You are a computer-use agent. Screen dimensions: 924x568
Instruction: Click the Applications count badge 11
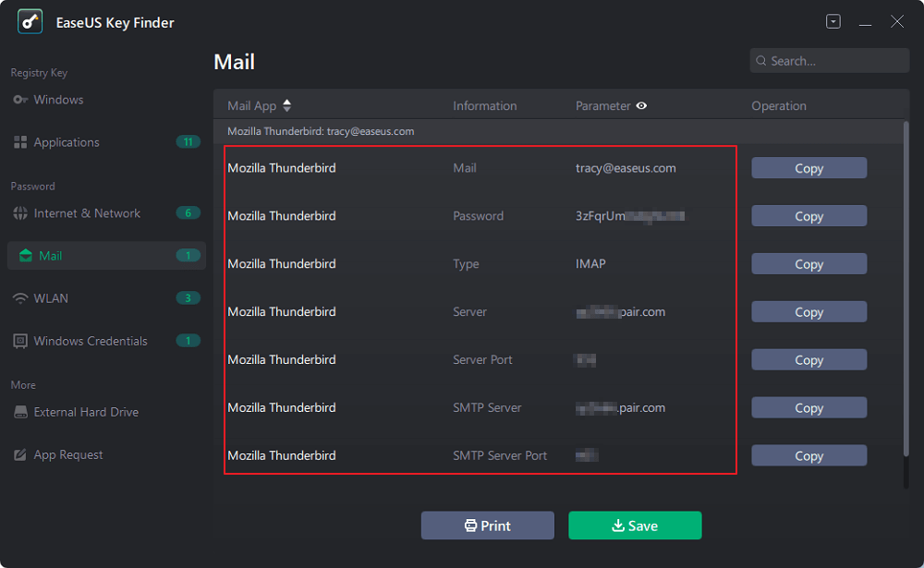pos(188,142)
